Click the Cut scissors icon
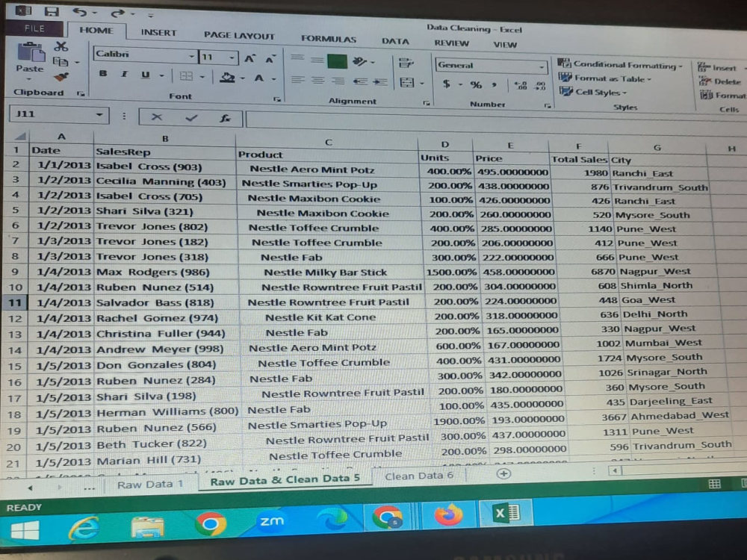The image size is (747, 560). tap(61, 46)
